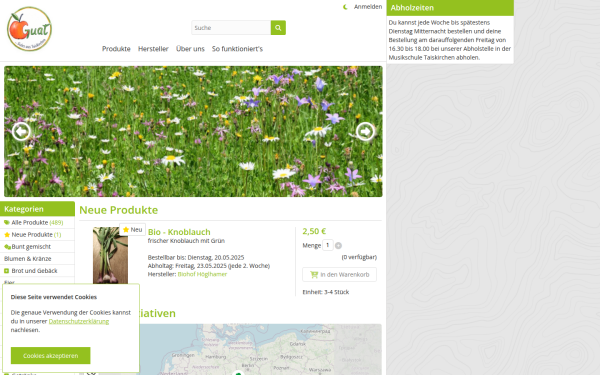Focus the Suche search field
Screen dimensions: 600x375
coord(231,28)
